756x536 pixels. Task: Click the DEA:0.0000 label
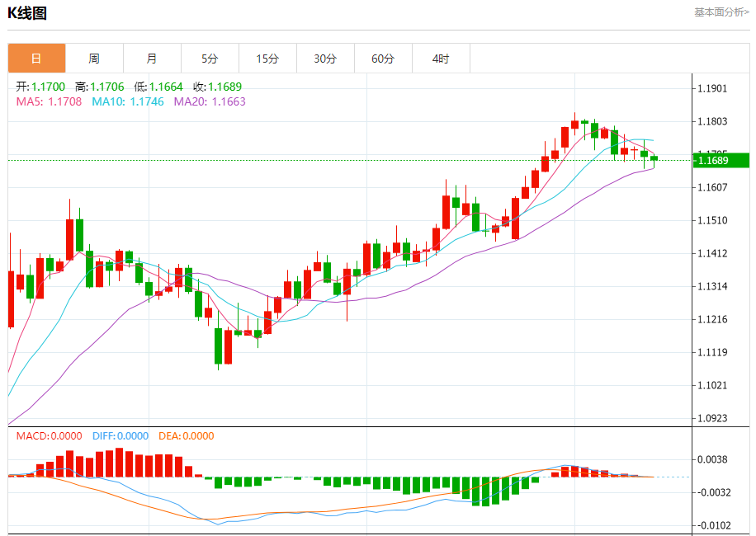coord(186,436)
